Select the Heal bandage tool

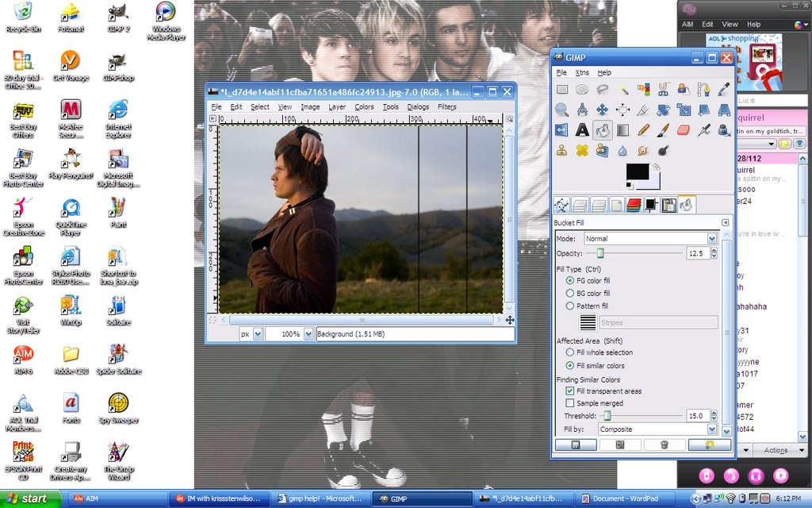(x=582, y=150)
